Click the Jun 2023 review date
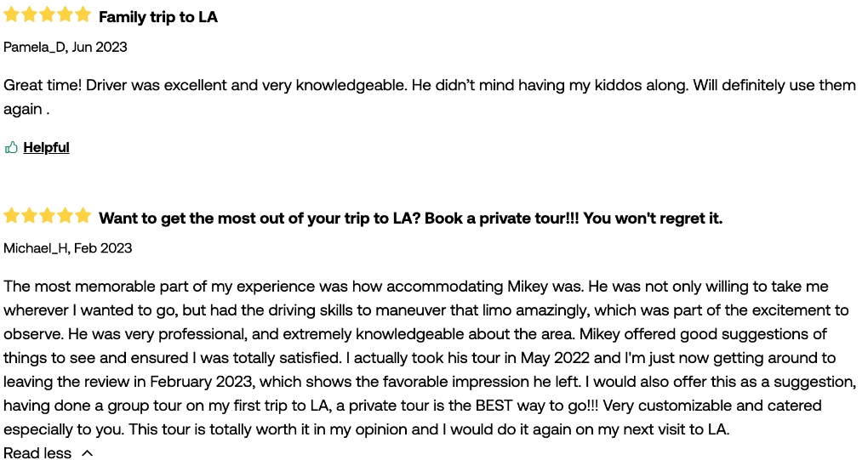Viewport: 868px width, 460px height. click(100, 47)
